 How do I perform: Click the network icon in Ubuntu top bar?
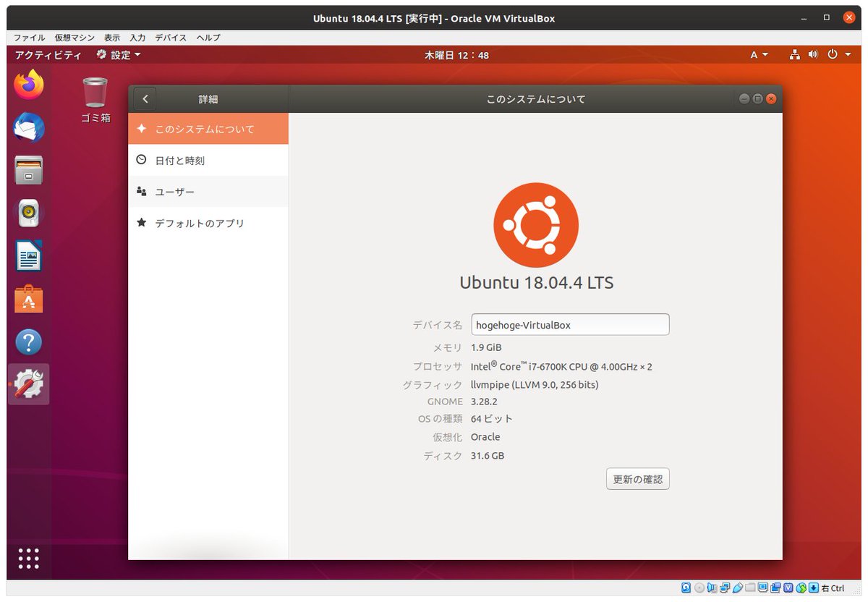[x=795, y=55]
